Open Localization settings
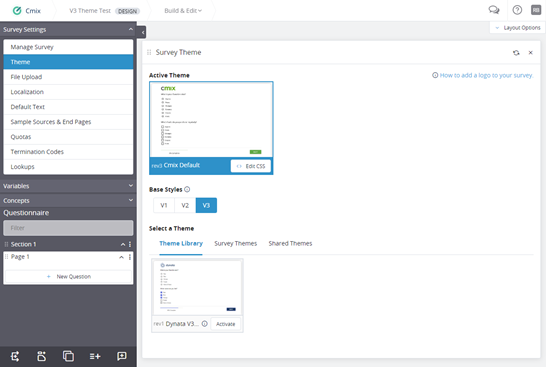The height and width of the screenshot is (367, 546). click(x=68, y=92)
